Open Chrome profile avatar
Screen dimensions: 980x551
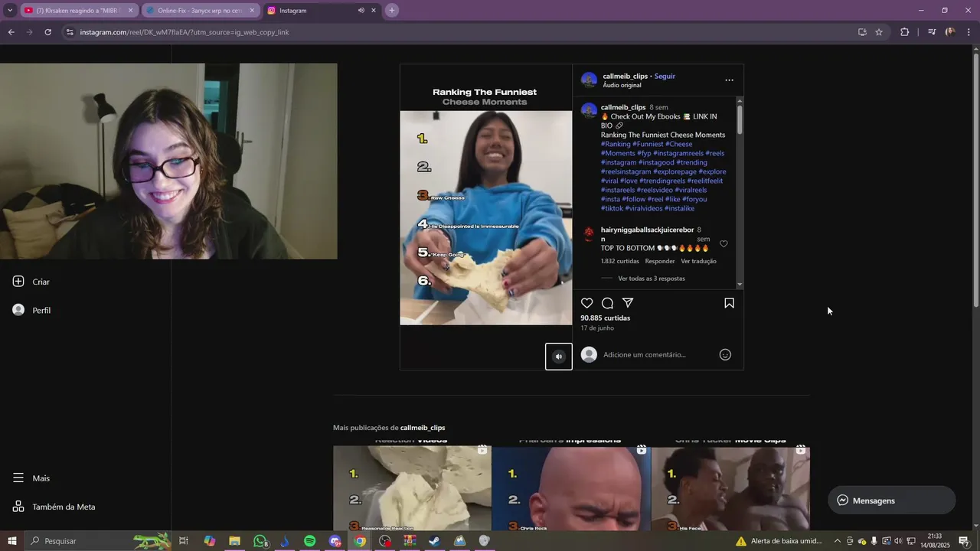[x=950, y=32]
